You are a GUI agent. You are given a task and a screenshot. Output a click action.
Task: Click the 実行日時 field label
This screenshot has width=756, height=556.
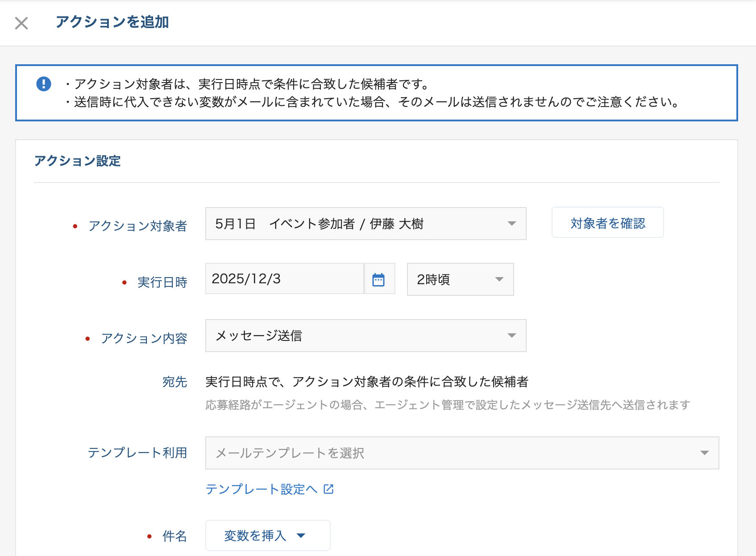coord(162,282)
